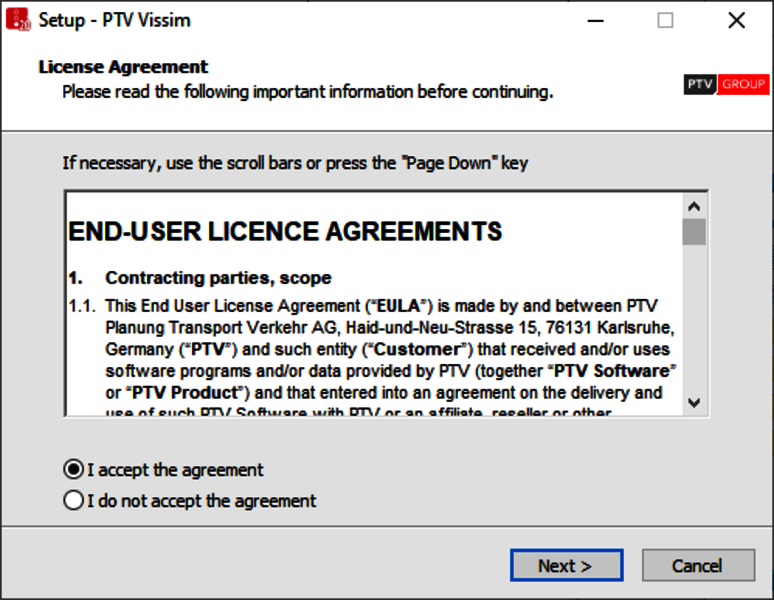Image resolution: width=774 pixels, height=600 pixels.
Task: Click the "License Agreement" page header
Action: click(x=123, y=67)
